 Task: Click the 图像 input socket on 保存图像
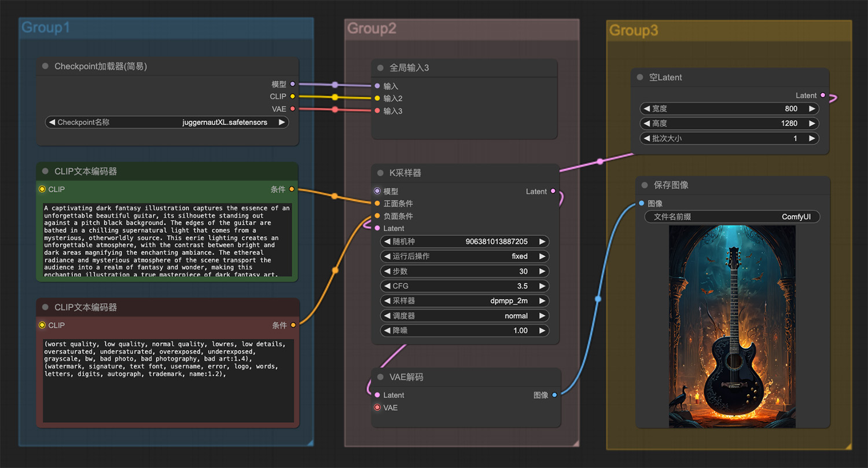pos(642,203)
